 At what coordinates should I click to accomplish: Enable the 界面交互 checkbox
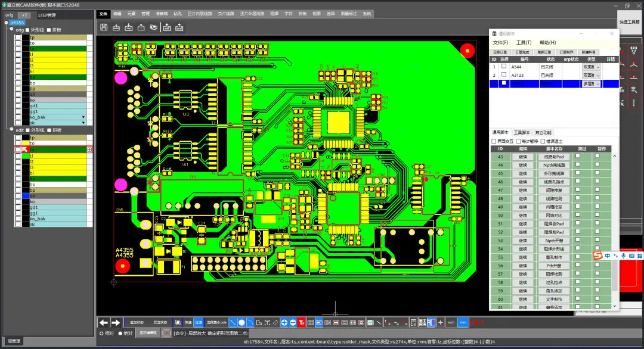494,141
